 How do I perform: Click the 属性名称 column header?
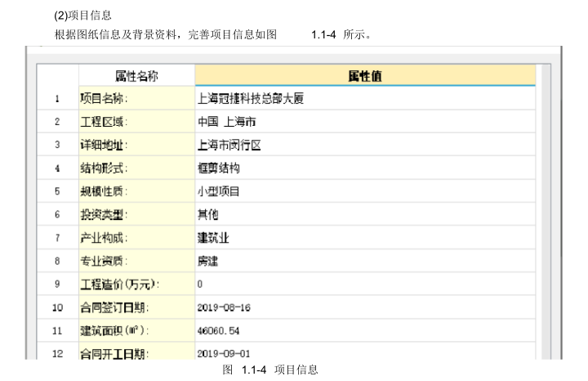click(136, 76)
